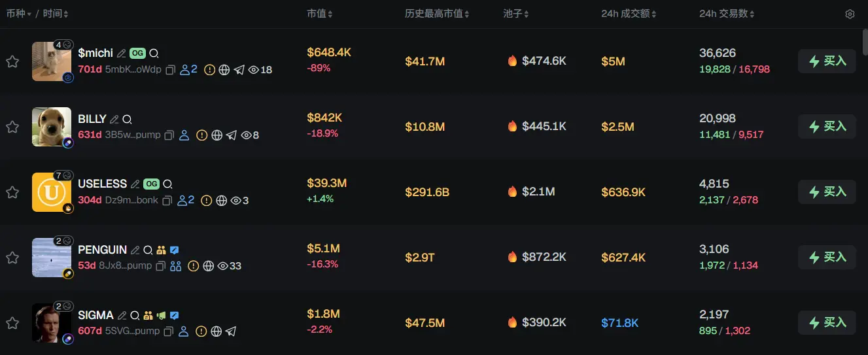Sort by 24h 成交额 column
The image size is (868, 355).
tap(627, 14)
